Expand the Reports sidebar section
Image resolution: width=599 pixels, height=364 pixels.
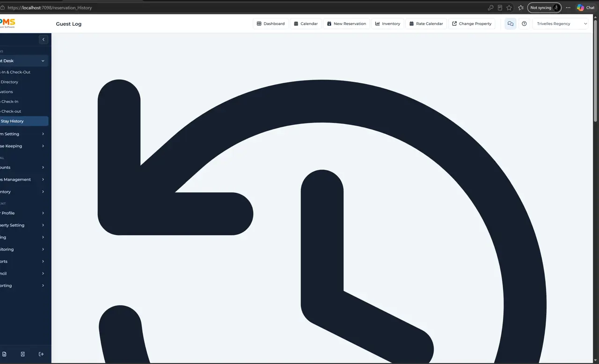pos(23,262)
